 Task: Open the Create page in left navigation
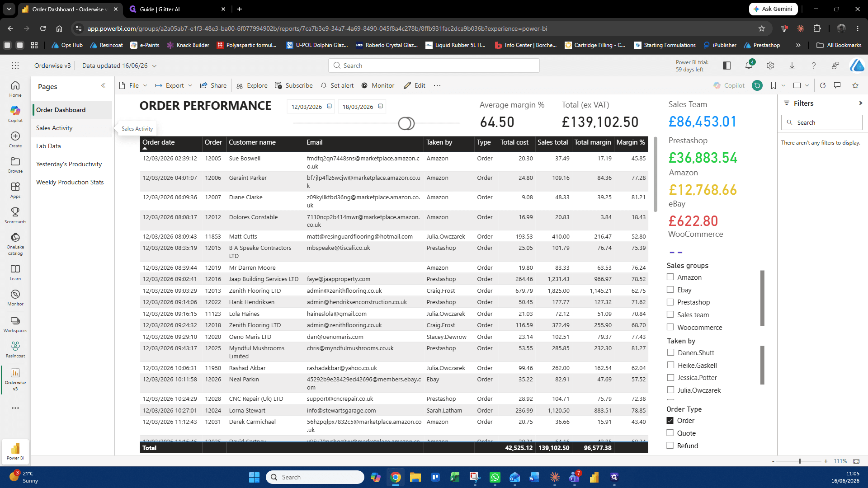coord(15,139)
